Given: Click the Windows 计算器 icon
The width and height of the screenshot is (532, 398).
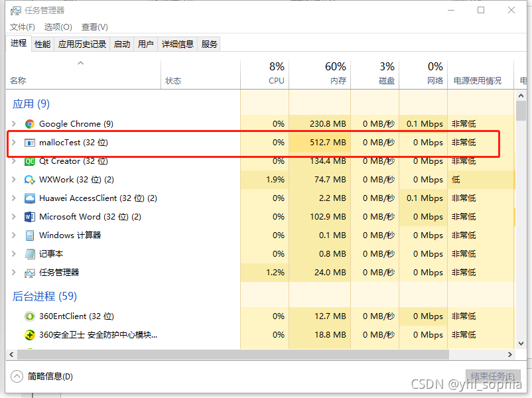Looking at the screenshot, I should 29,235.
